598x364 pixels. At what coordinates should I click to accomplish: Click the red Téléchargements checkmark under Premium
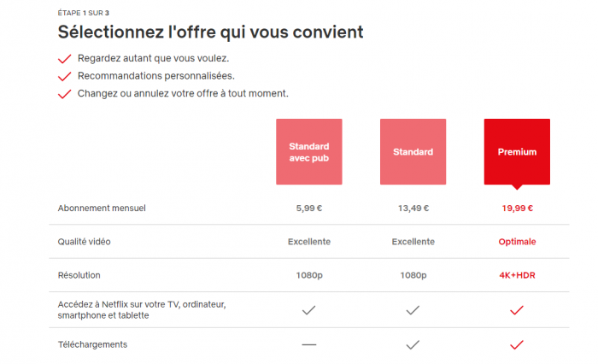click(x=517, y=345)
